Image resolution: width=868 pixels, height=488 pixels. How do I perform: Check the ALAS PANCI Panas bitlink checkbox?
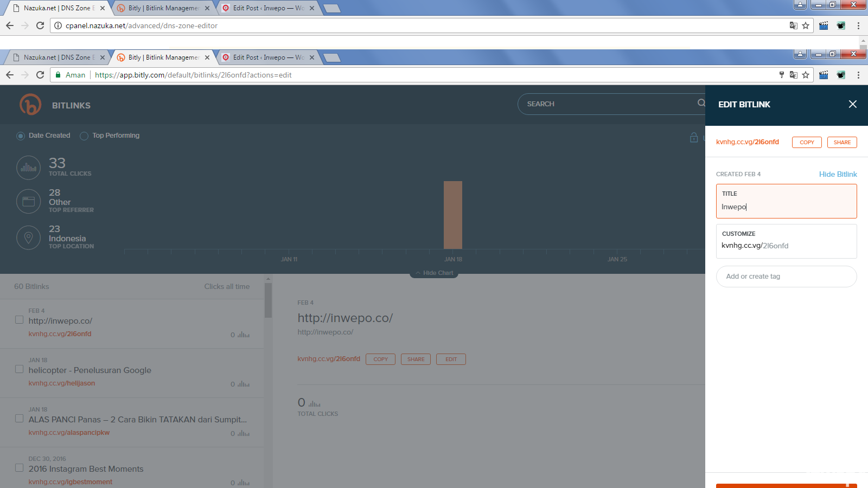click(20, 419)
